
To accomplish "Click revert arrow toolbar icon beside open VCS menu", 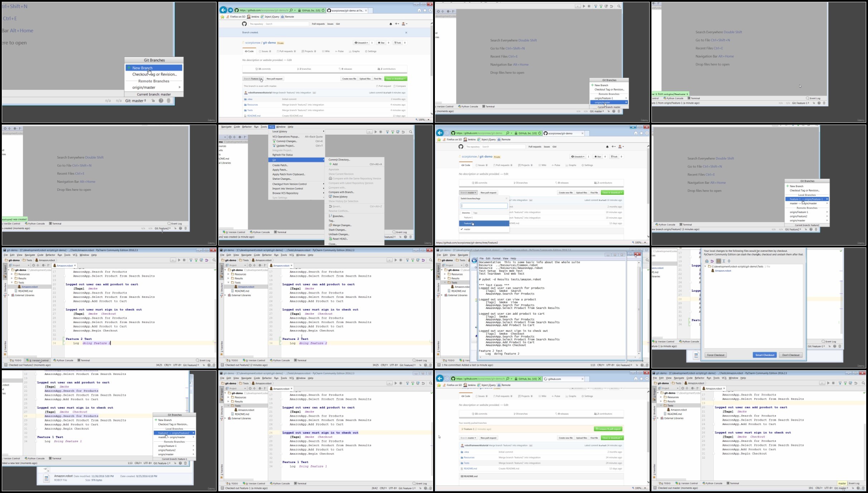I will [x=403, y=132].
